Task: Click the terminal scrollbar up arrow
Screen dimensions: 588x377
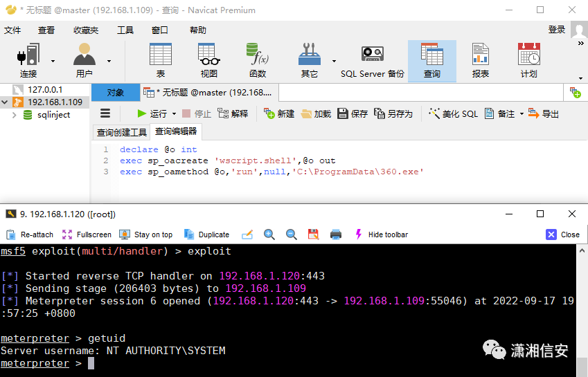Action: pos(582,250)
